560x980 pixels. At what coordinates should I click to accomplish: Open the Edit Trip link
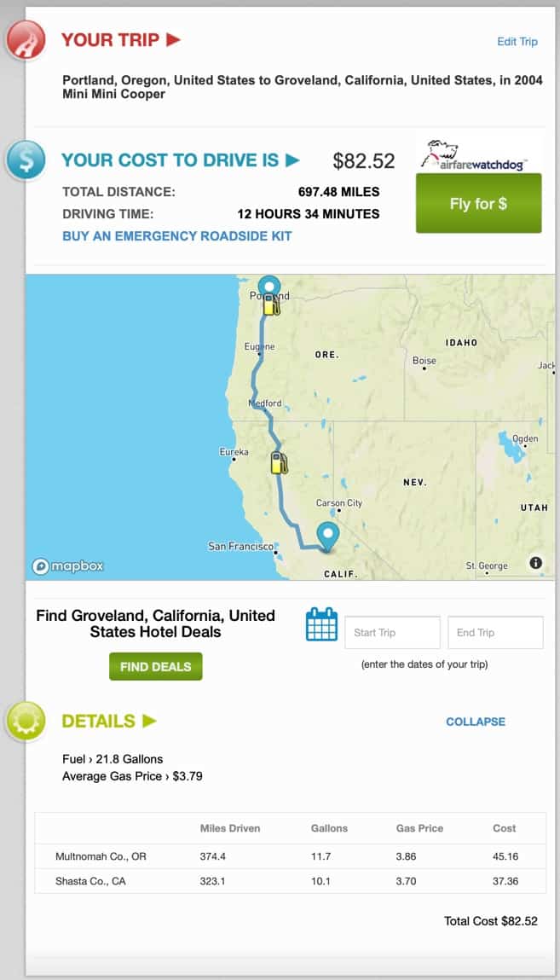[x=517, y=41]
